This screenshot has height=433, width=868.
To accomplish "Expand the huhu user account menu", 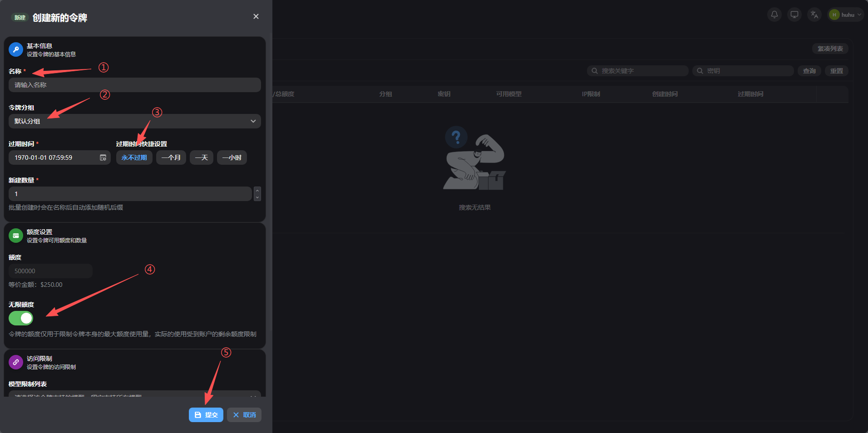I will click(845, 15).
